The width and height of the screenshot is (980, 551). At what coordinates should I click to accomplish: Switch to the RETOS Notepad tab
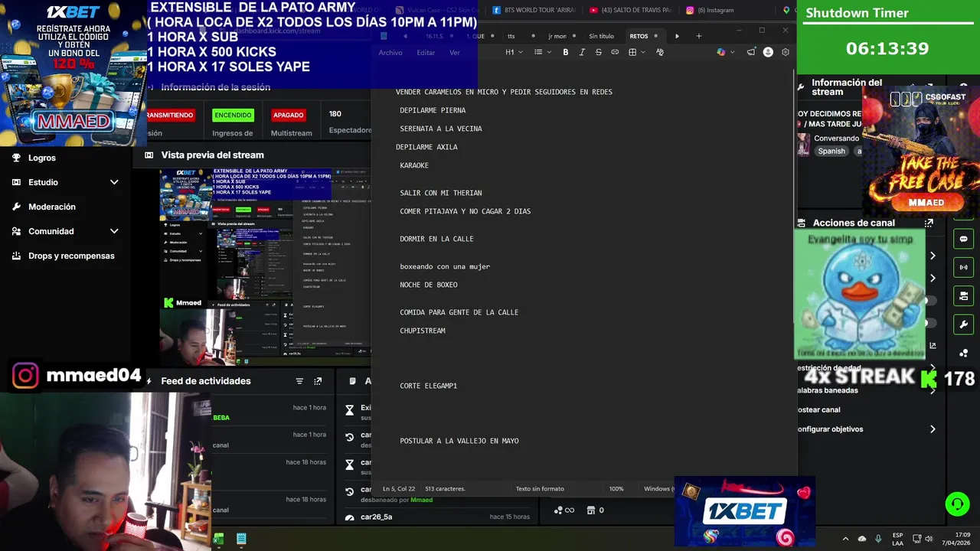[644, 36]
